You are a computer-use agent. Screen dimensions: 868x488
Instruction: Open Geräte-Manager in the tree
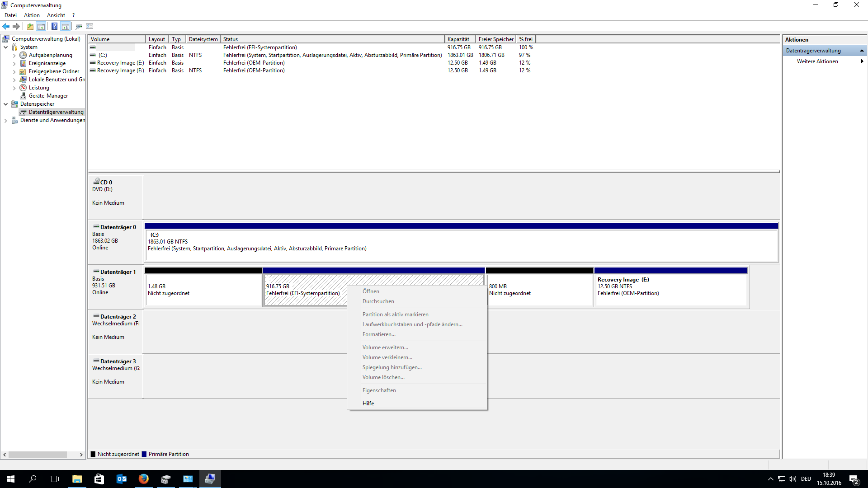[x=48, y=96]
